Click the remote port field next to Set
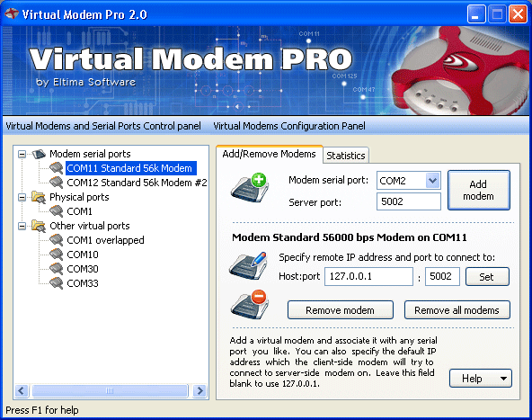Screen dimensions: 532x420 click(x=442, y=276)
